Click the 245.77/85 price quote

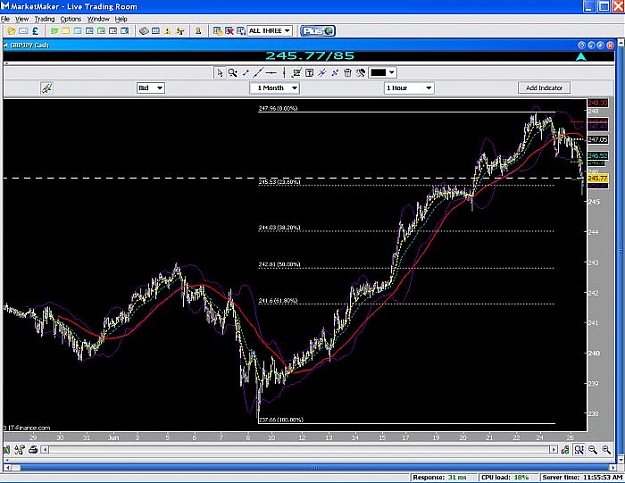310,56
